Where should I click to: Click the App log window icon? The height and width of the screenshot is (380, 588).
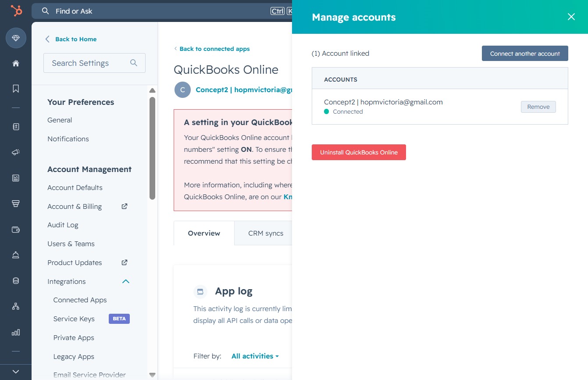[200, 291]
